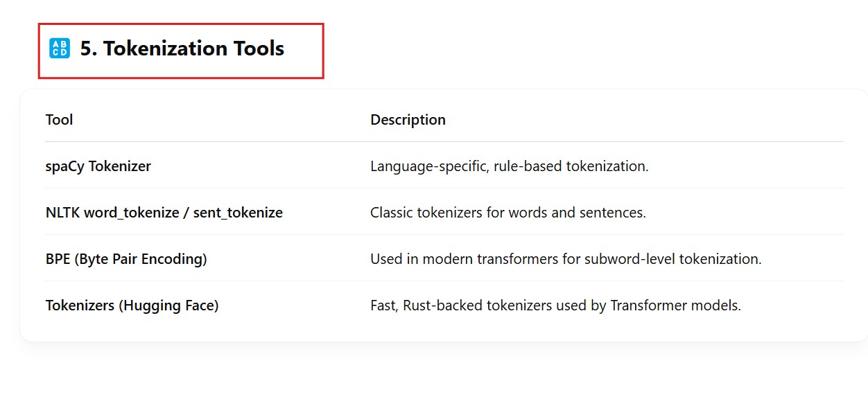This screenshot has height=399, width=868.
Task: Click "Language-specific, rule-based tokenization." description
Action: [x=509, y=166]
